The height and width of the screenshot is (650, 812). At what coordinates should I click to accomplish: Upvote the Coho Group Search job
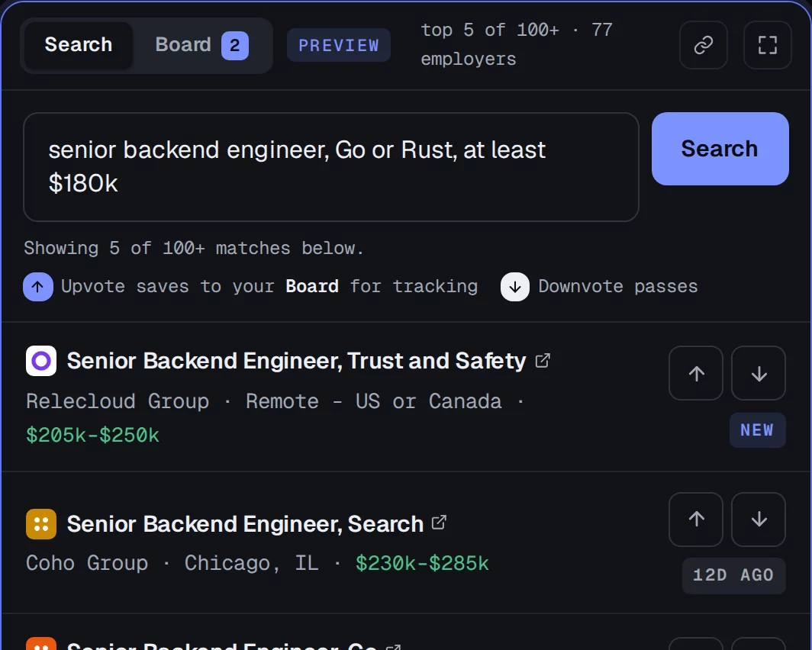(x=696, y=520)
